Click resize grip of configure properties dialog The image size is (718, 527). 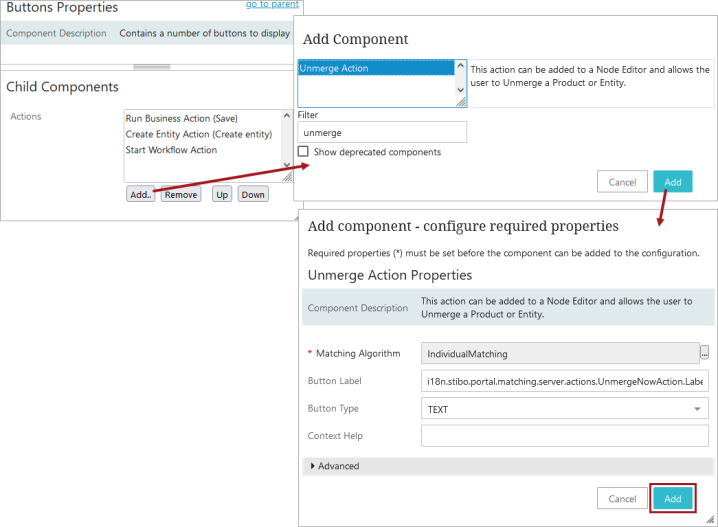tap(710, 519)
